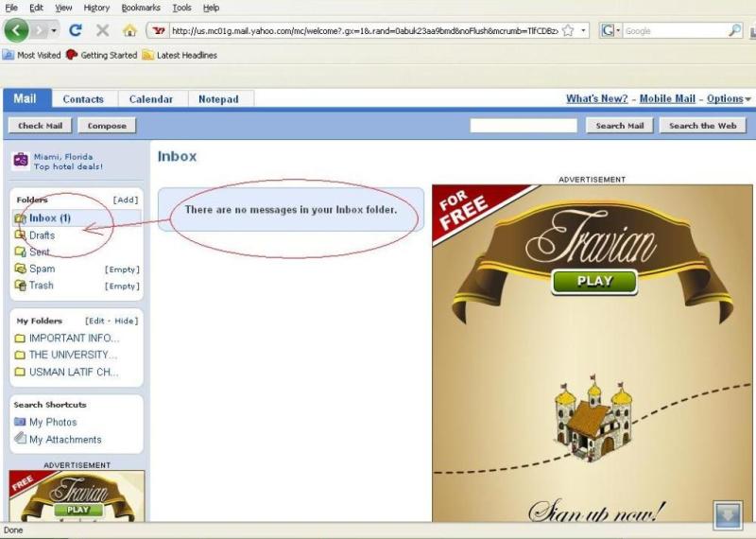Go to the browser Home icon
This screenshot has height=539, width=756.
[129, 30]
